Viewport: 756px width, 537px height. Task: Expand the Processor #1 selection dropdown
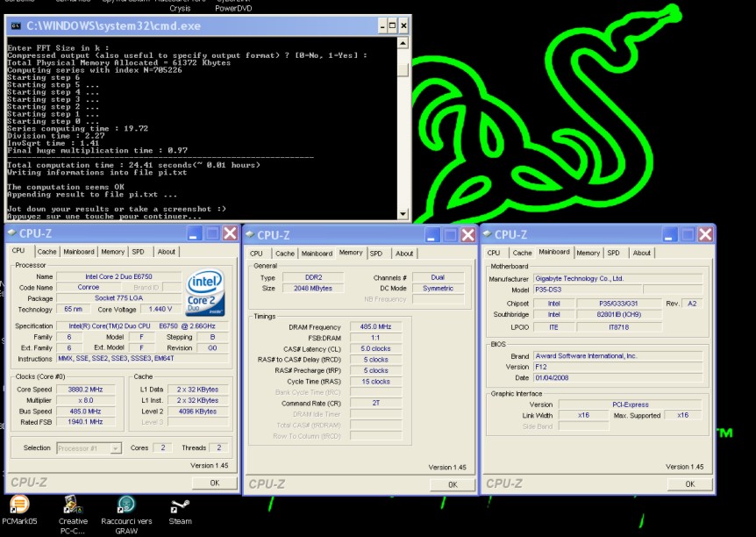point(116,448)
